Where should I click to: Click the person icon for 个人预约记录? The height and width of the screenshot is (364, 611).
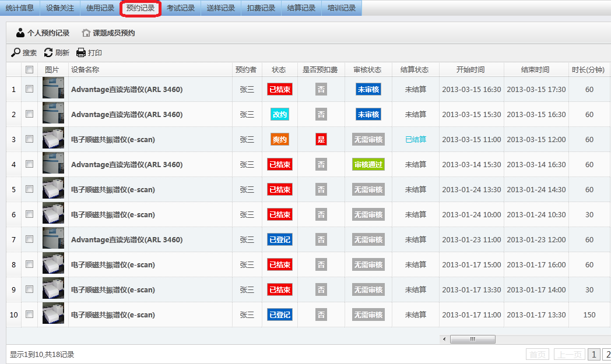pyautogui.click(x=20, y=33)
